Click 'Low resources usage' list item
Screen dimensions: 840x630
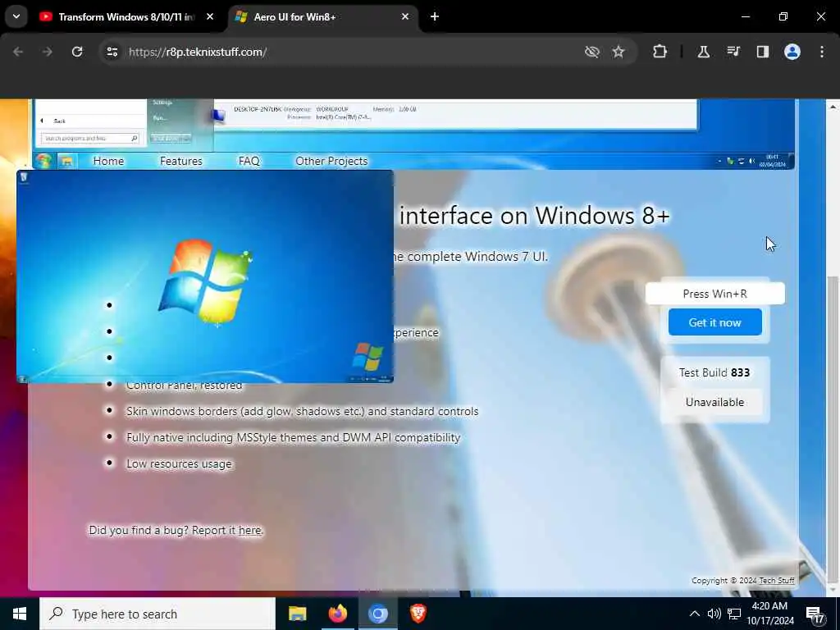click(x=179, y=464)
